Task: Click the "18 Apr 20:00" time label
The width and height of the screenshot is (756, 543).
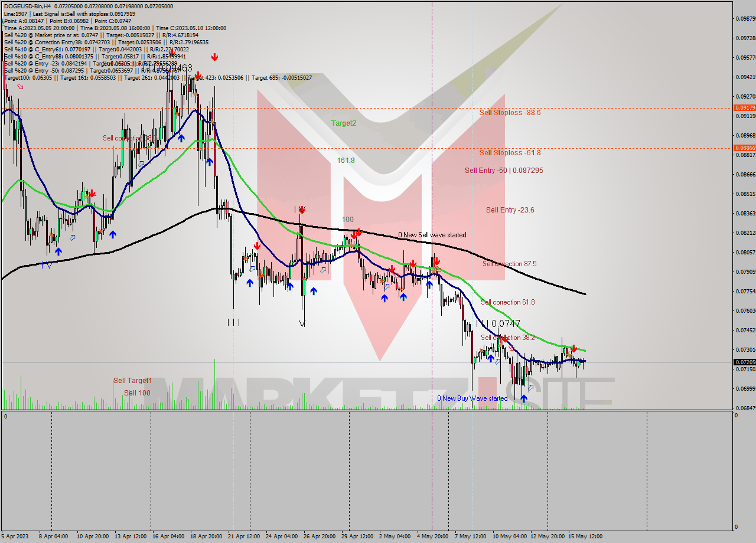Action: click(206, 537)
